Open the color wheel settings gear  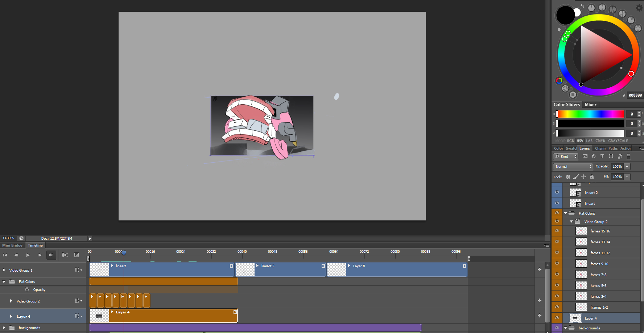(639, 8)
